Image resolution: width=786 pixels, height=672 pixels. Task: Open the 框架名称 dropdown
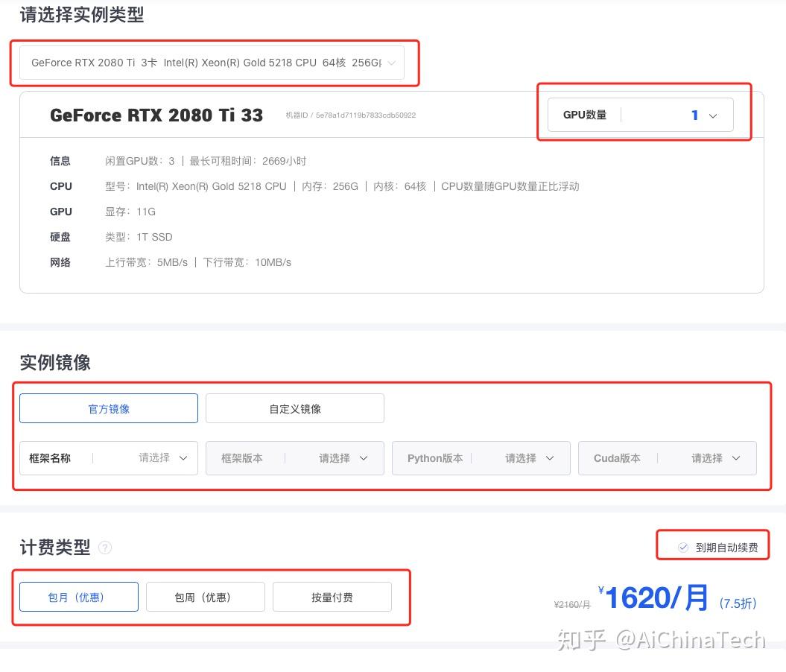tap(109, 457)
